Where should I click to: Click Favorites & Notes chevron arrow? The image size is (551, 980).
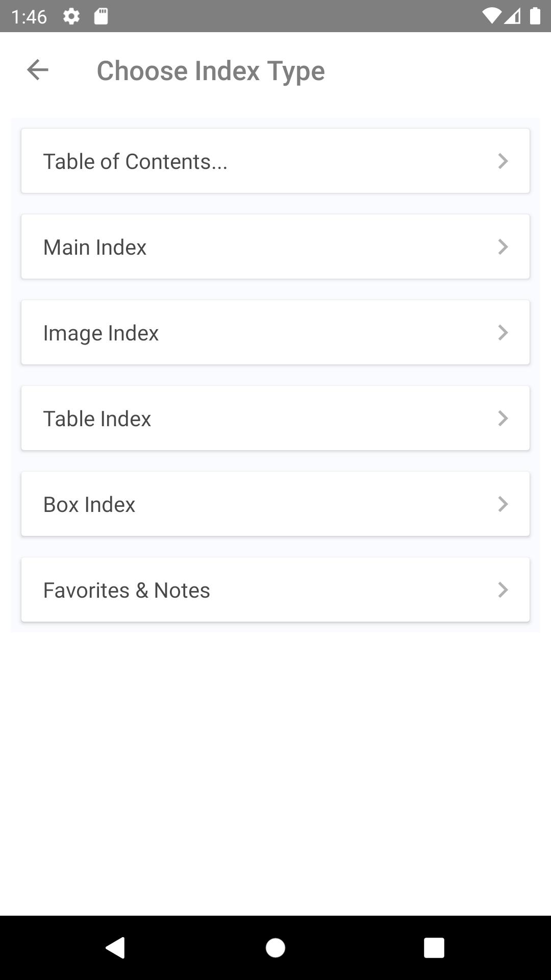click(503, 590)
